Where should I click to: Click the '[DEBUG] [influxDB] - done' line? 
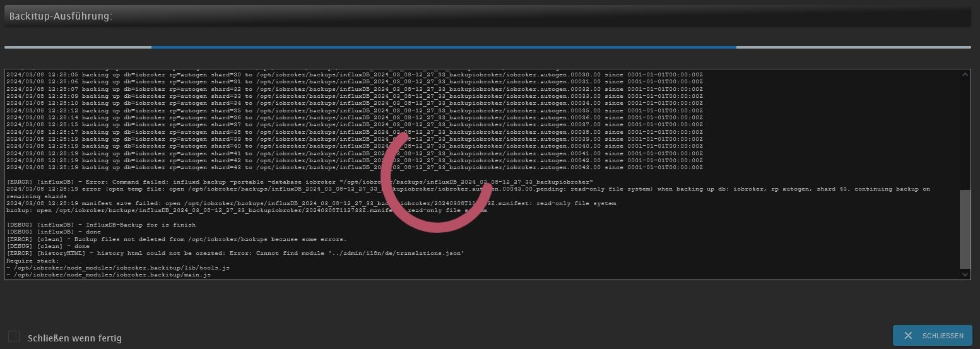point(54,232)
